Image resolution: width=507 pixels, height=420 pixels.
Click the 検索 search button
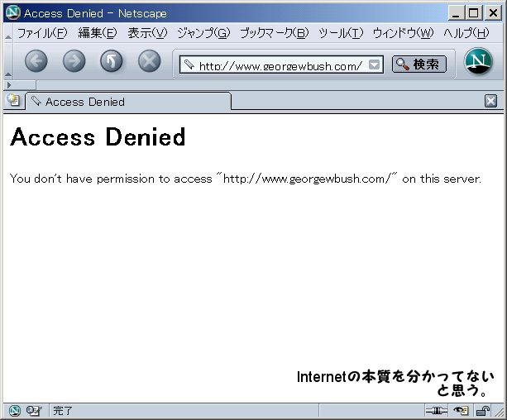point(419,64)
